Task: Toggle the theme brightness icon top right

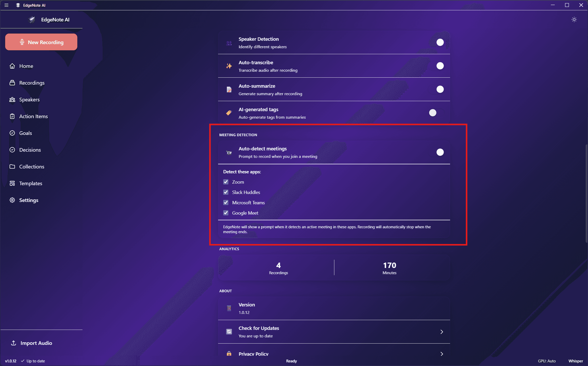Action: point(574,19)
